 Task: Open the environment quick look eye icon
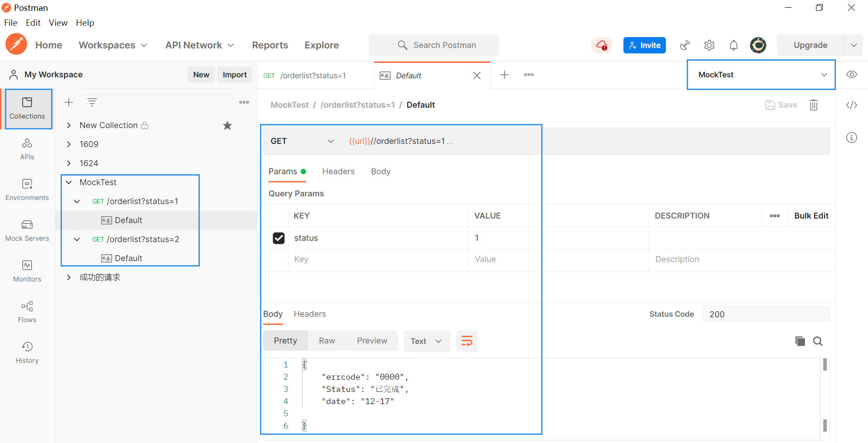point(852,75)
